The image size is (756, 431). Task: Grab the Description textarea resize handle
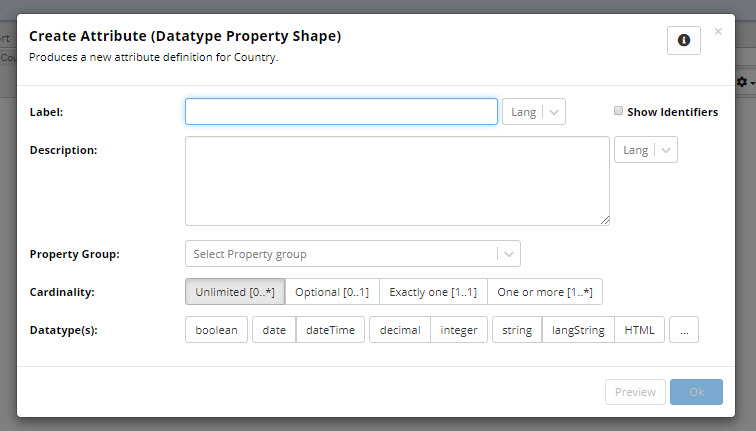(x=605, y=221)
